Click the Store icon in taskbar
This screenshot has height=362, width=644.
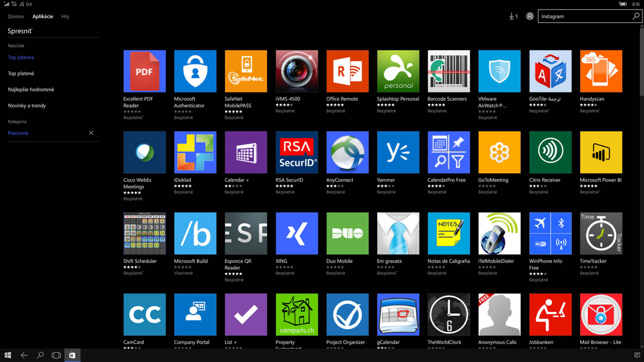click(72, 355)
